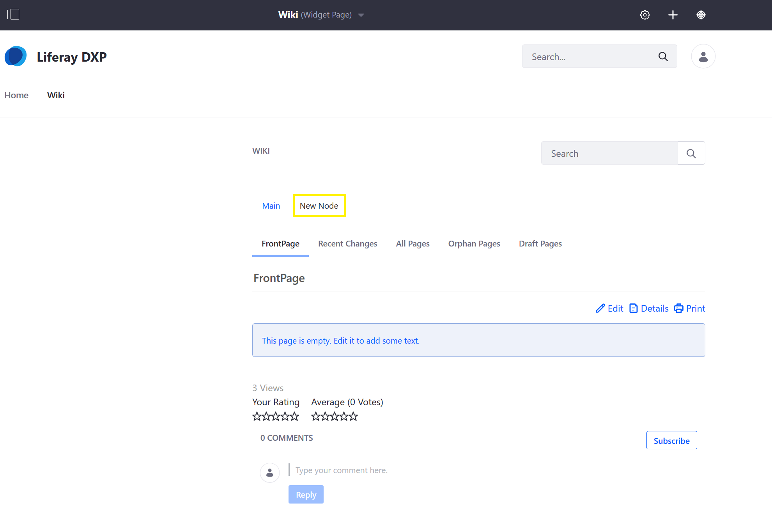Click the user profile avatar icon
Viewport: 772px width, 532px height.
tap(703, 57)
